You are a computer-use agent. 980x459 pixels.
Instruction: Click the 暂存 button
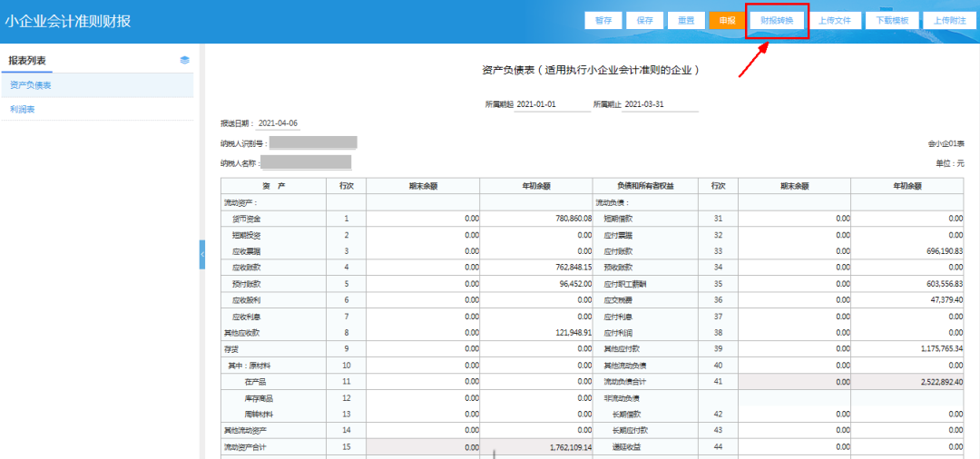click(603, 20)
